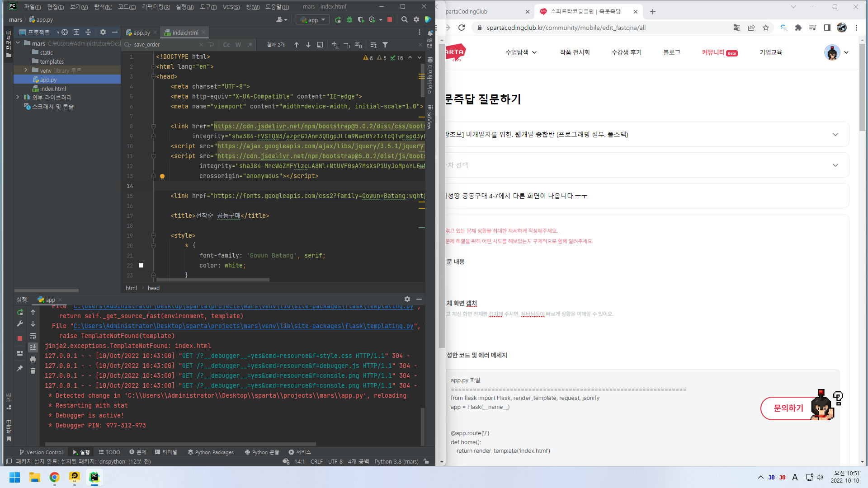Image resolution: width=868 pixels, height=488 pixels.
Task: Open IDE settings gear in PyCharm's top toolbar
Action: (416, 20)
